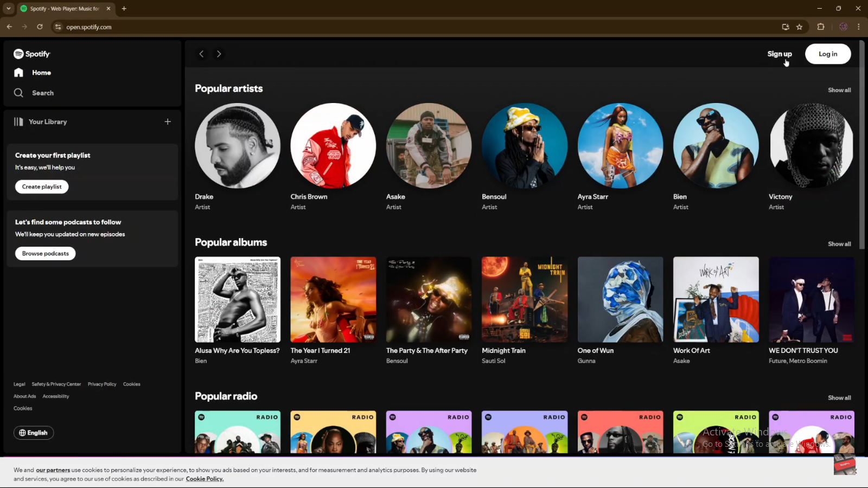Click the Gunna artist name
868x488 pixels.
tap(586, 361)
